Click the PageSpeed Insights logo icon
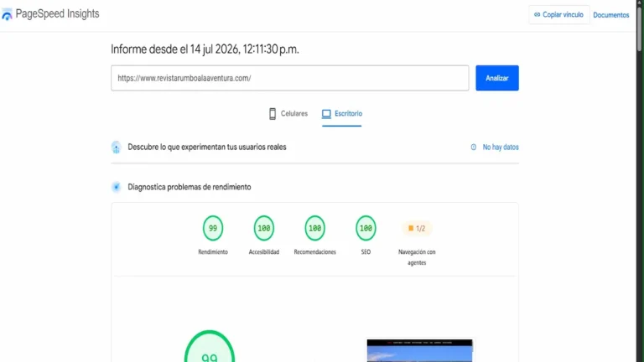 (x=7, y=15)
